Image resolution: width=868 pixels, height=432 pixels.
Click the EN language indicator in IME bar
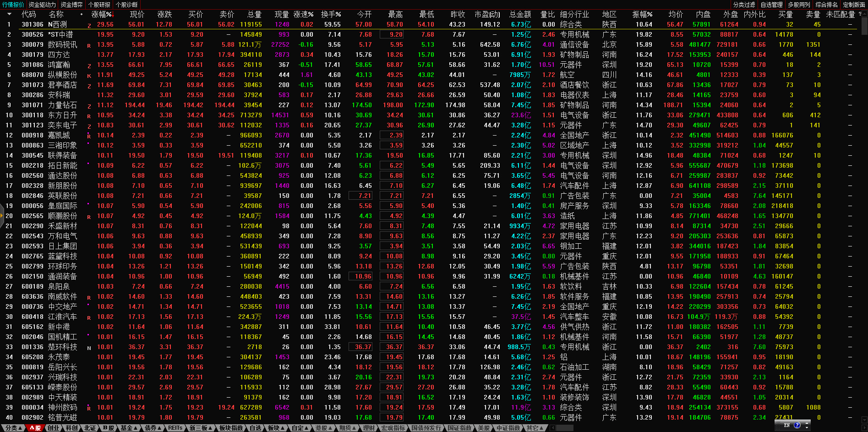[787, 425]
